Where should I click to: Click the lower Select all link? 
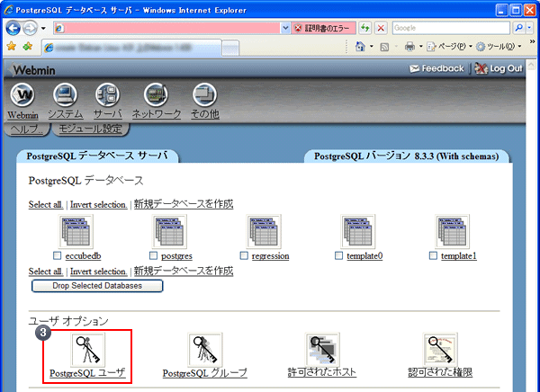[x=46, y=272]
